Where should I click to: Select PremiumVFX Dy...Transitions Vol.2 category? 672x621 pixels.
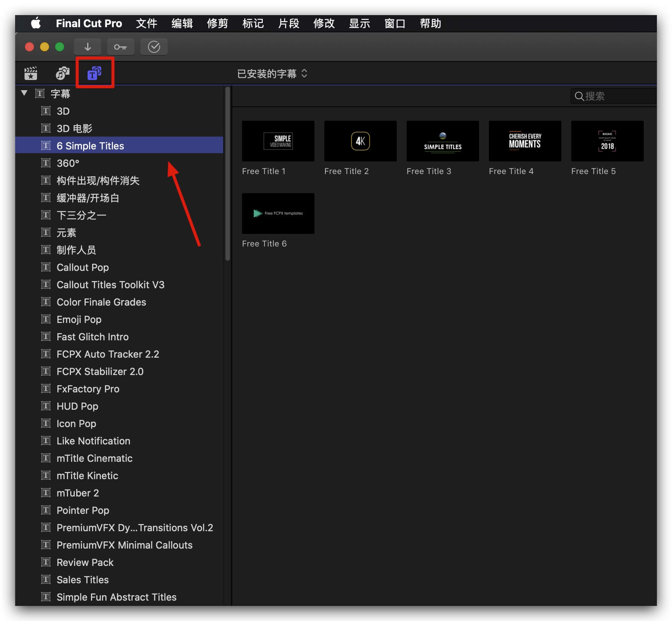(x=120, y=527)
